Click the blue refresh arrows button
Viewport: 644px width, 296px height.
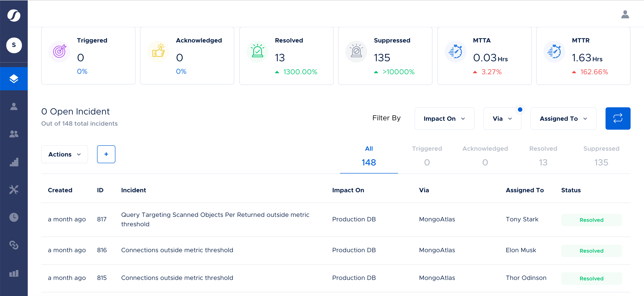[618, 118]
